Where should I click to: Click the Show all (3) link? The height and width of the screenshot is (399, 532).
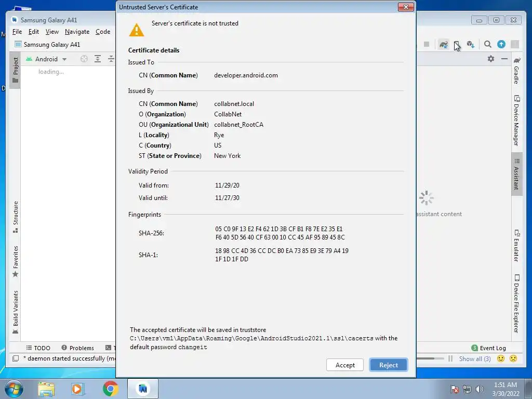[475, 358]
